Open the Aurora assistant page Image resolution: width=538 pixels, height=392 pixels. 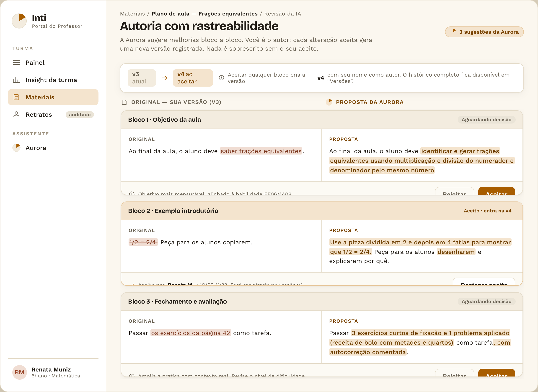click(53, 148)
